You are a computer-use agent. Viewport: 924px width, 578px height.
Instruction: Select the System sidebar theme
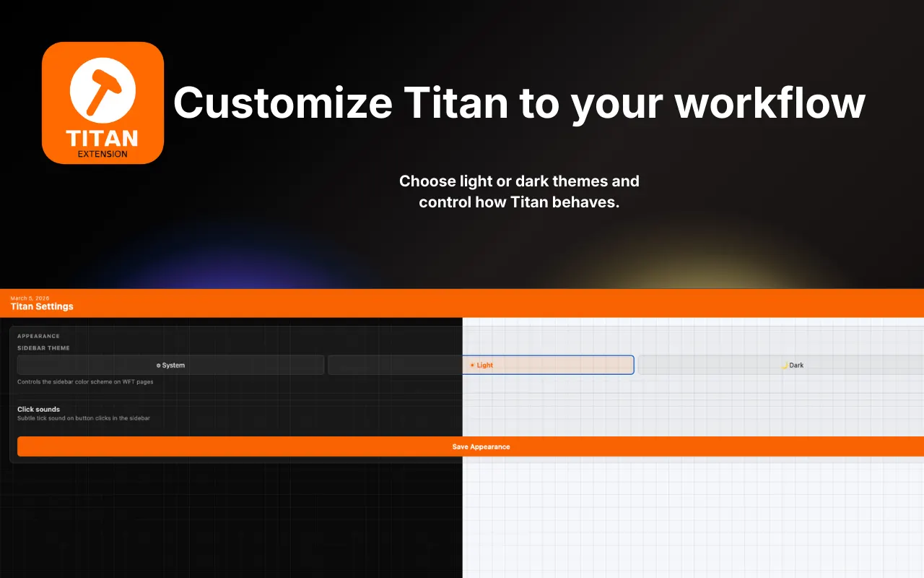[x=172, y=365]
